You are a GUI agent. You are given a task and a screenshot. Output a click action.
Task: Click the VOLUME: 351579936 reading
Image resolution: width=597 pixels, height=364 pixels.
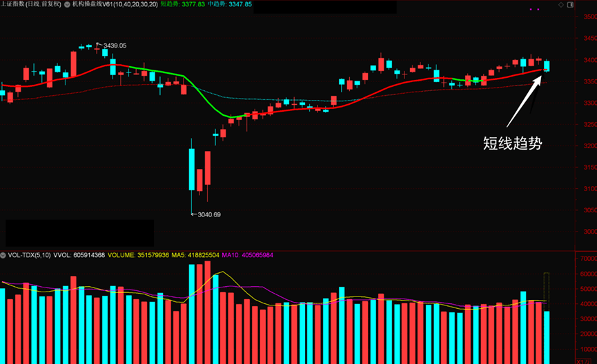[x=138, y=255]
